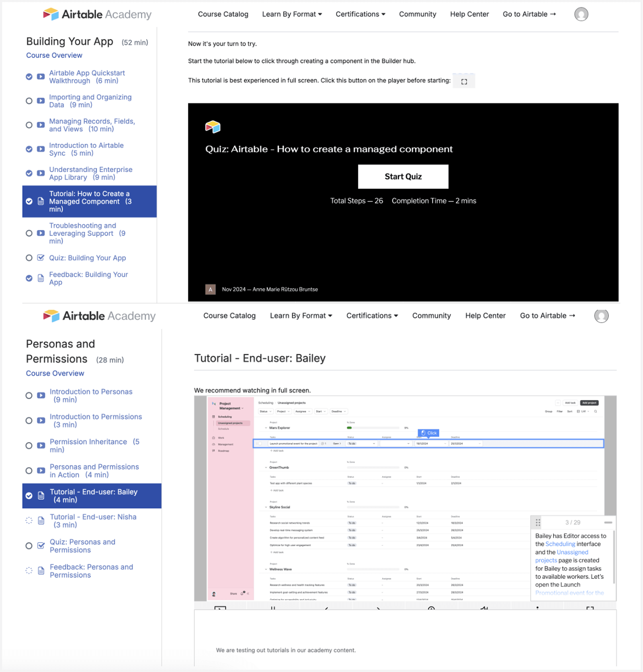Click the document icon for Tutorial - End-user: Nisha
The image size is (643, 672).
(x=41, y=521)
